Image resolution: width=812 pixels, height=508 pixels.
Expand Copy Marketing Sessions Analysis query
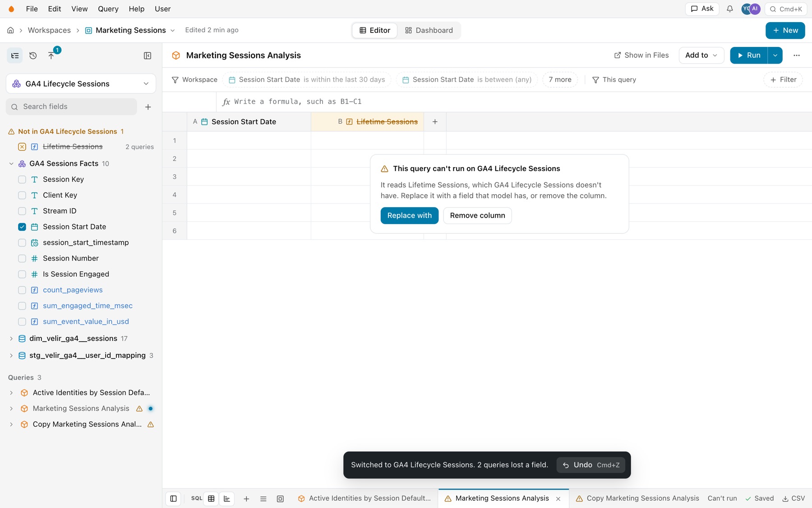pos(11,424)
